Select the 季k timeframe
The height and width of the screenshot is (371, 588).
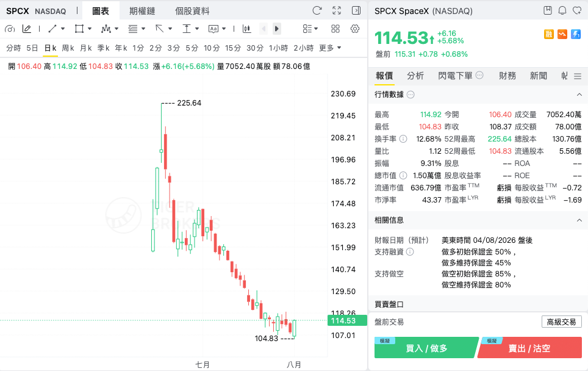(x=104, y=48)
